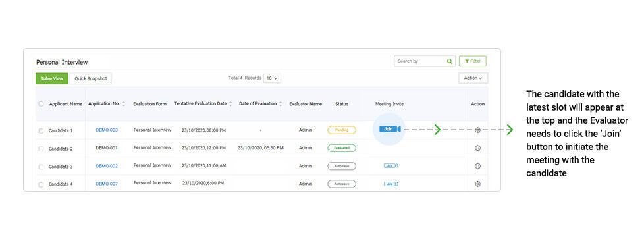
Task: Click the Personal Interview page title
Action: click(x=62, y=62)
